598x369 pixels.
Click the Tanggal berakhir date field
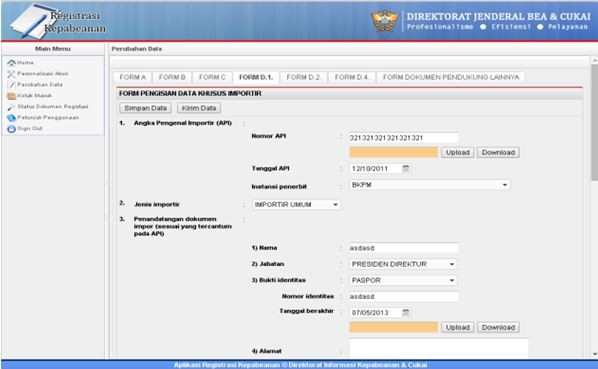click(x=375, y=313)
